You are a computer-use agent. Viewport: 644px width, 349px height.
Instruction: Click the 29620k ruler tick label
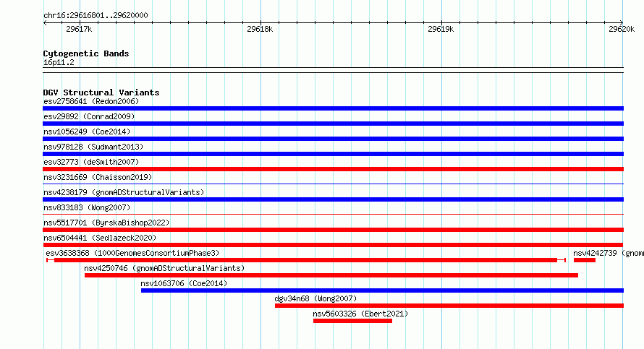coord(622,29)
